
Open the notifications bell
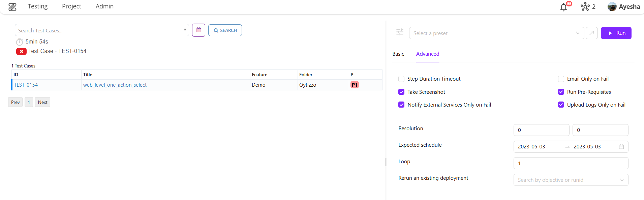pyautogui.click(x=564, y=7)
